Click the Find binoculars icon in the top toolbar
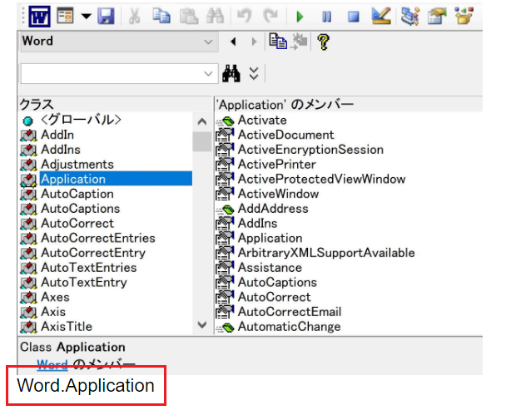Viewport: 516px width, 420px height. (x=215, y=16)
